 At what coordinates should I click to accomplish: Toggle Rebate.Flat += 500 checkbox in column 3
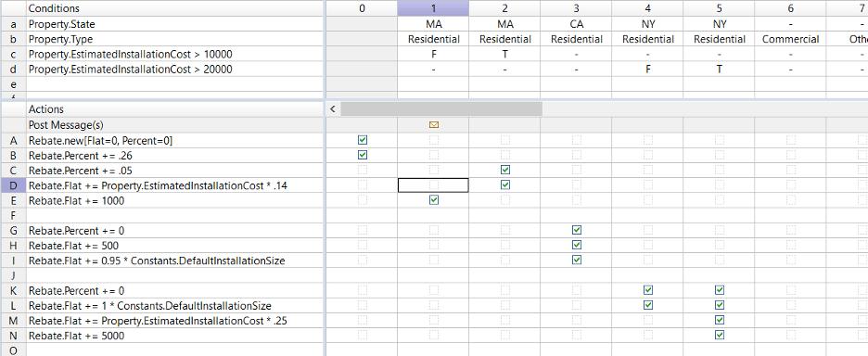[x=576, y=245]
